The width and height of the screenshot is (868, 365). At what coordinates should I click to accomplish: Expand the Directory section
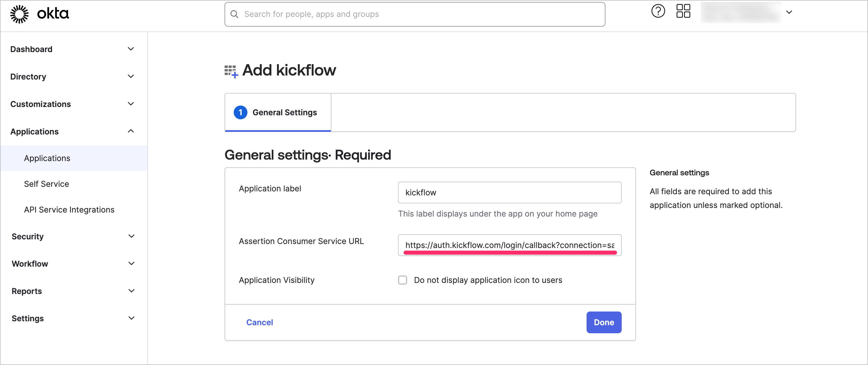(73, 77)
